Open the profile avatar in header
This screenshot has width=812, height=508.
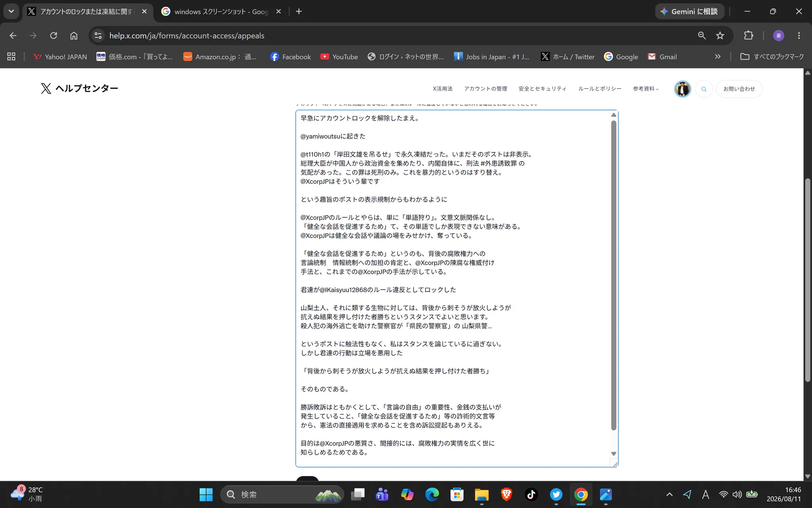[682, 89]
